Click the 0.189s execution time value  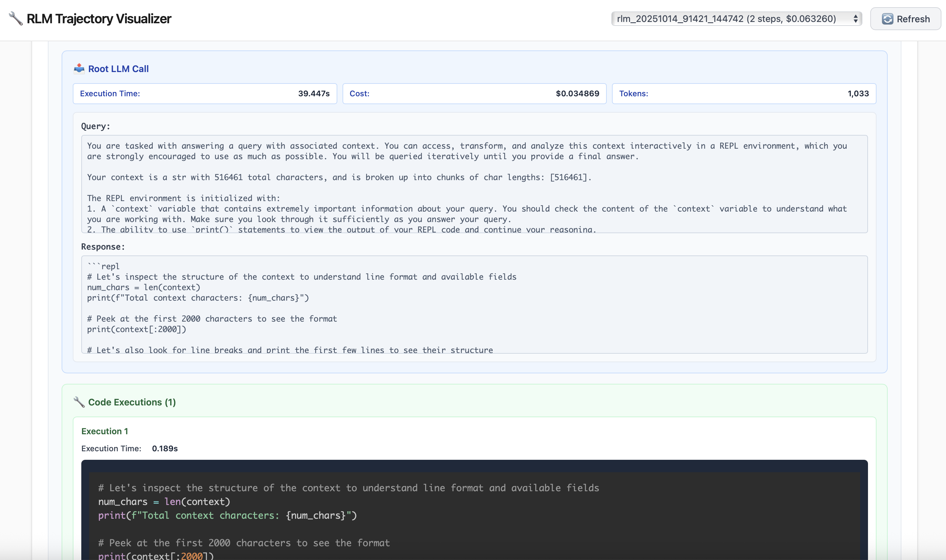165,448
